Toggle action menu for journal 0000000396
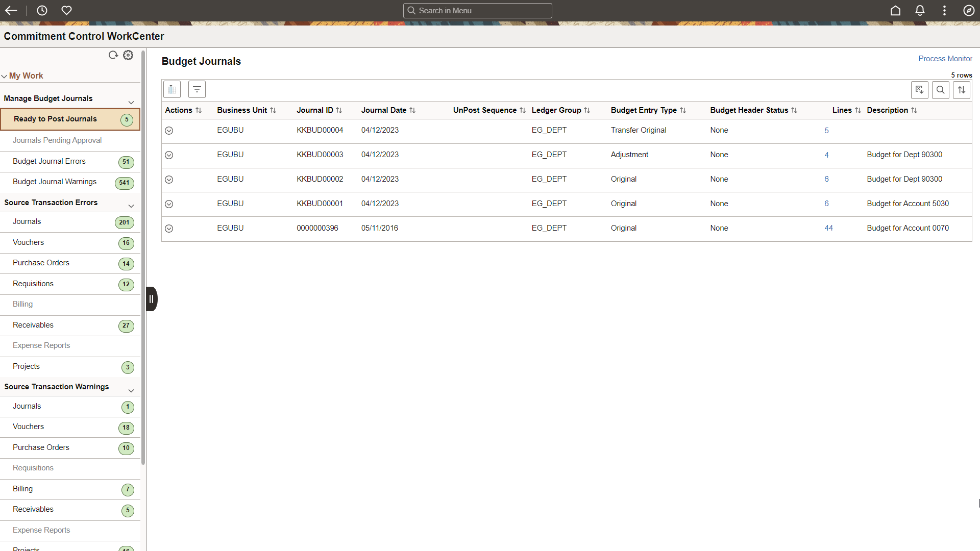Screen dimensions: 980x551 (169, 228)
